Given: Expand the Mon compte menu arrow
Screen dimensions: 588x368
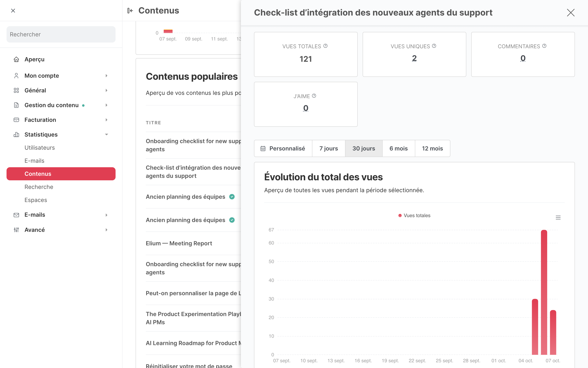Looking at the screenshot, I should 106,76.
